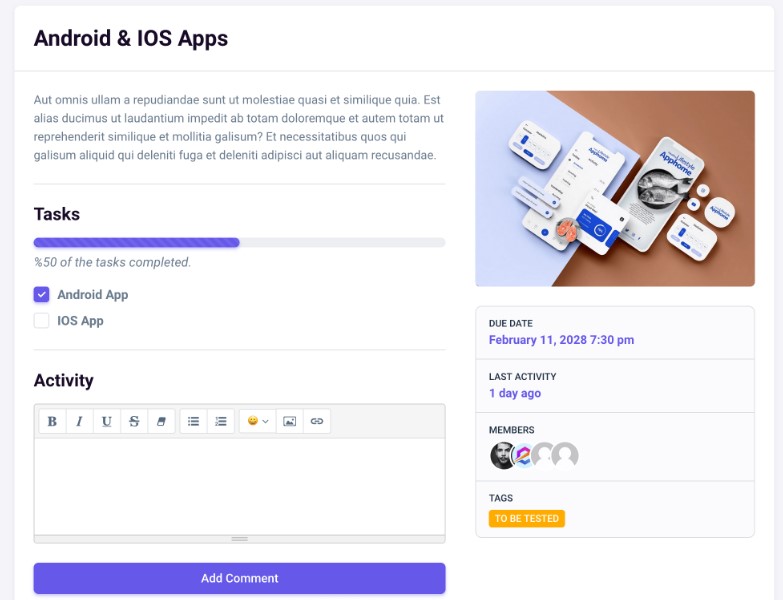Uncheck the Android App task
This screenshot has height=600, width=783.
[x=42, y=295]
